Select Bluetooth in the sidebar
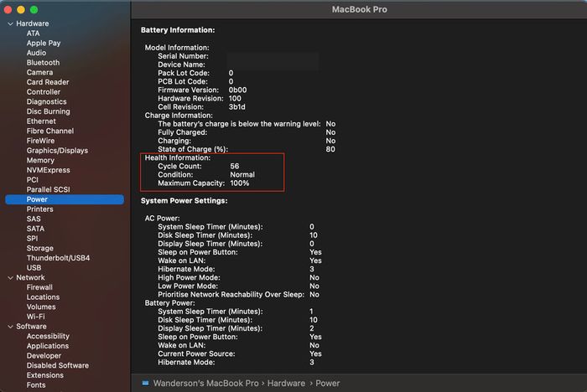 point(43,63)
